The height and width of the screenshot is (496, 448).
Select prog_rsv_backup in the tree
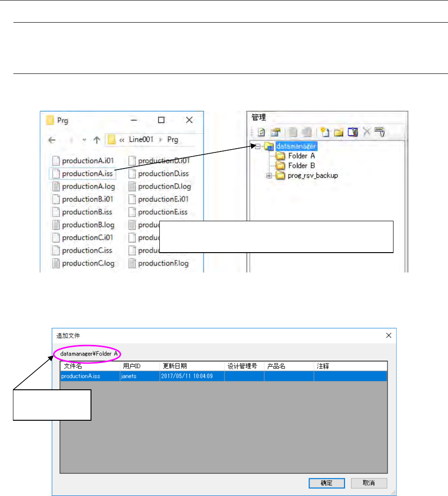pos(313,175)
